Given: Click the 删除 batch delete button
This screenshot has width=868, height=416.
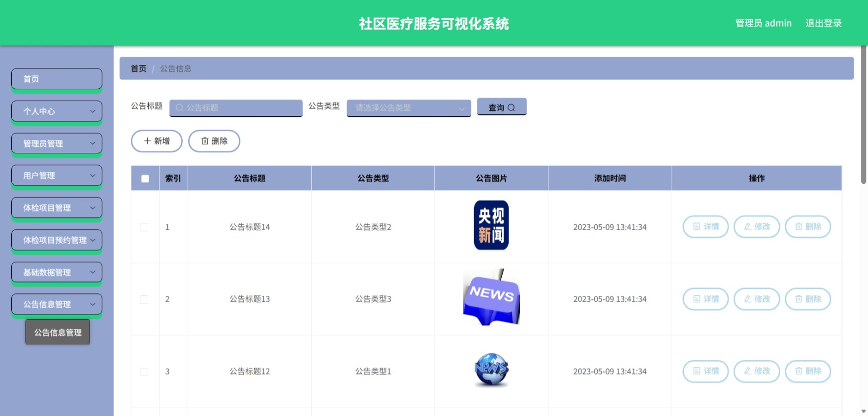Looking at the screenshot, I should tap(214, 141).
